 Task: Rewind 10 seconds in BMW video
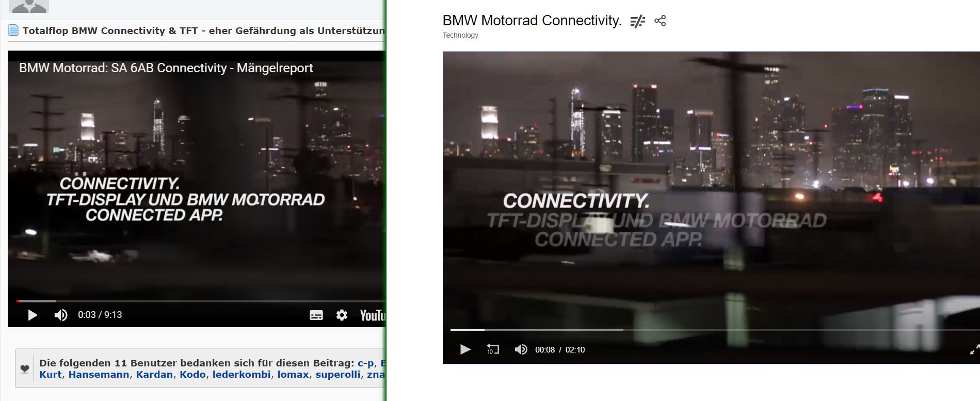click(493, 349)
